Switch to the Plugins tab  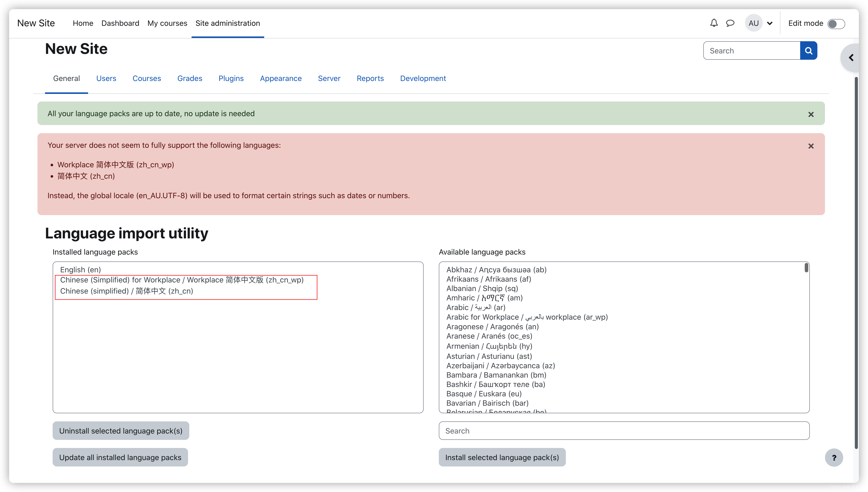231,78
